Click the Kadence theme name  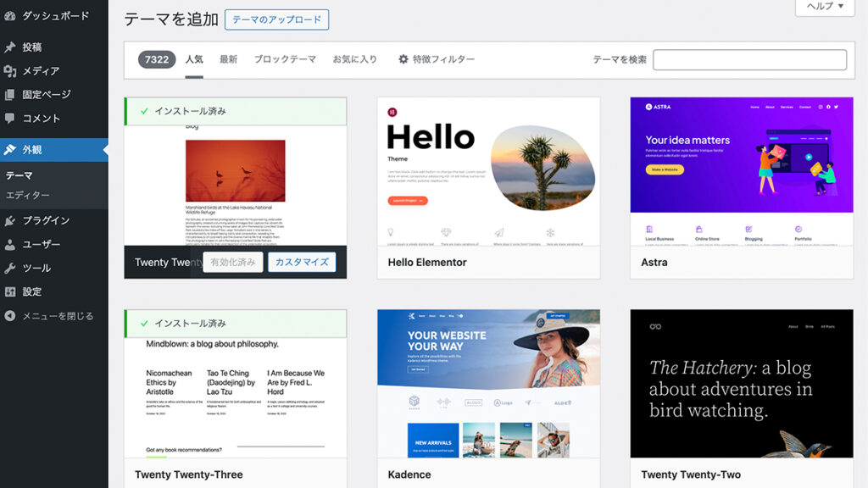point(409,474)
